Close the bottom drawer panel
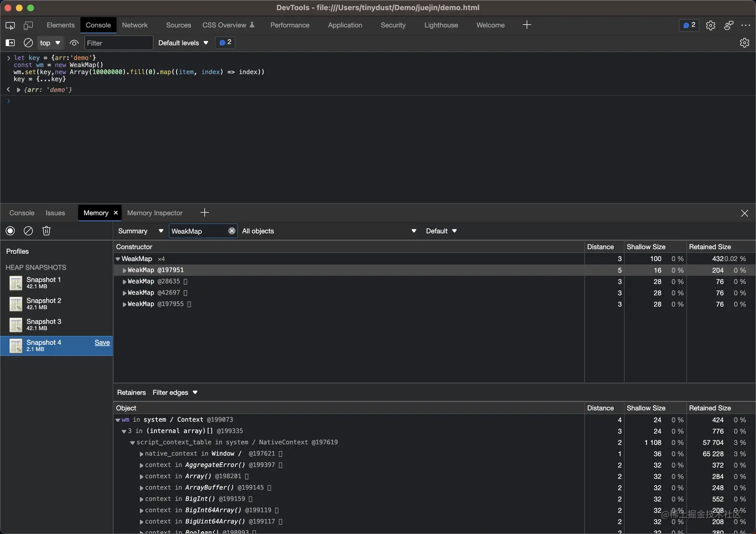The height and width of the screenshot is (534, 756). coord(744,213)
